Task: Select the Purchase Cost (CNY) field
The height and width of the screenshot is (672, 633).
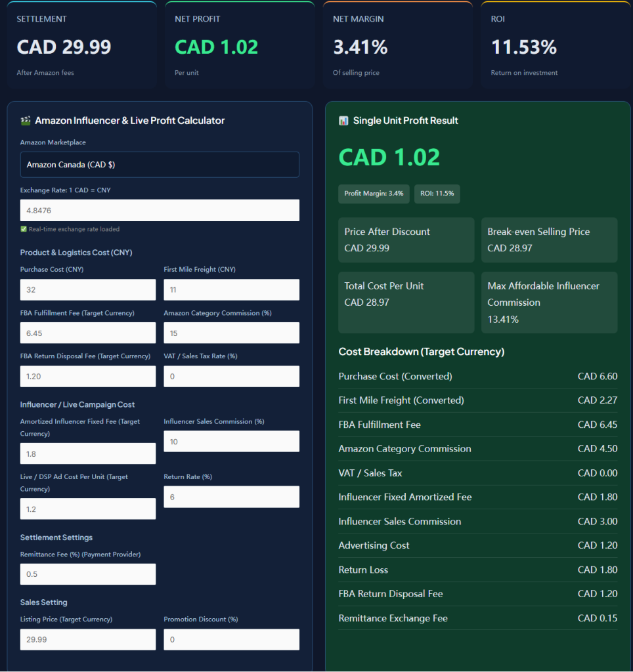Action: coord(88,289)
